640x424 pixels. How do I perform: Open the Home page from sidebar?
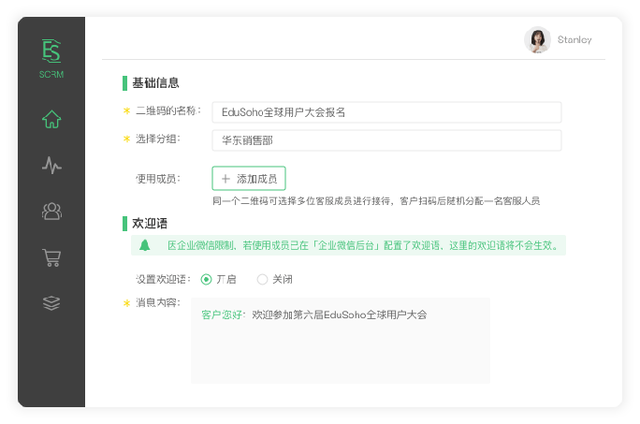coord(51,120)
